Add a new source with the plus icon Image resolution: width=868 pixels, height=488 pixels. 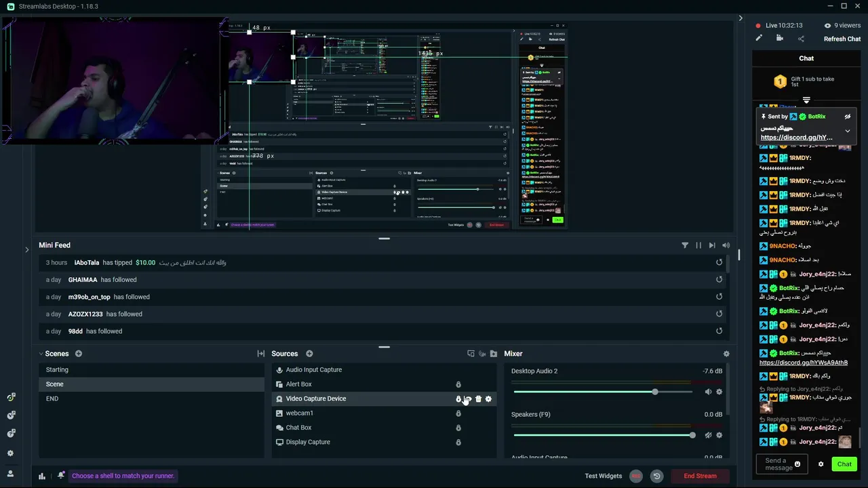pos(309,354)
